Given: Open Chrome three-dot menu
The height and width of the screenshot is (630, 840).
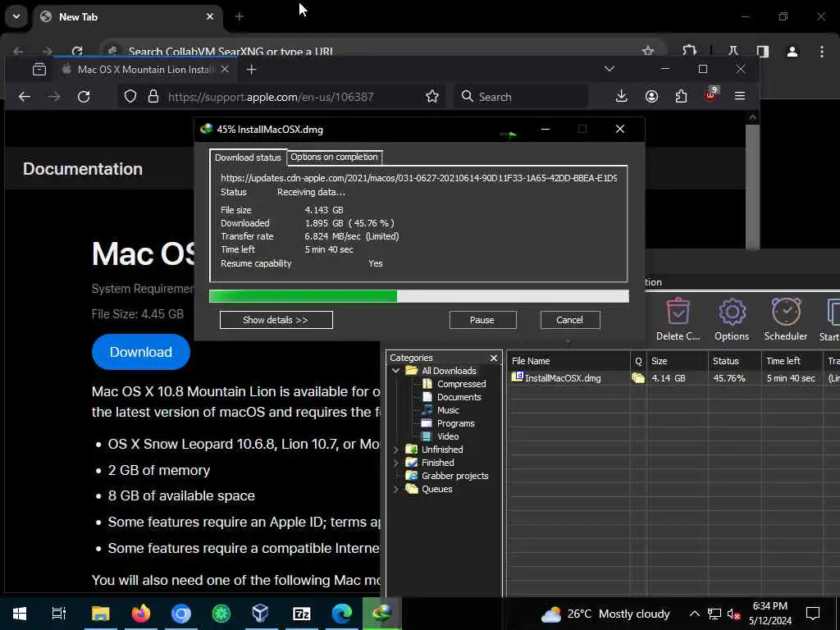Looking at the screenshot, I should pos(822,52).
